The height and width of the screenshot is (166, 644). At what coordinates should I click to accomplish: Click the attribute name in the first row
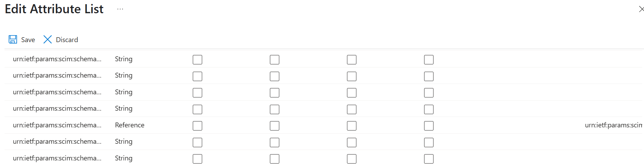tap(57, 59)
